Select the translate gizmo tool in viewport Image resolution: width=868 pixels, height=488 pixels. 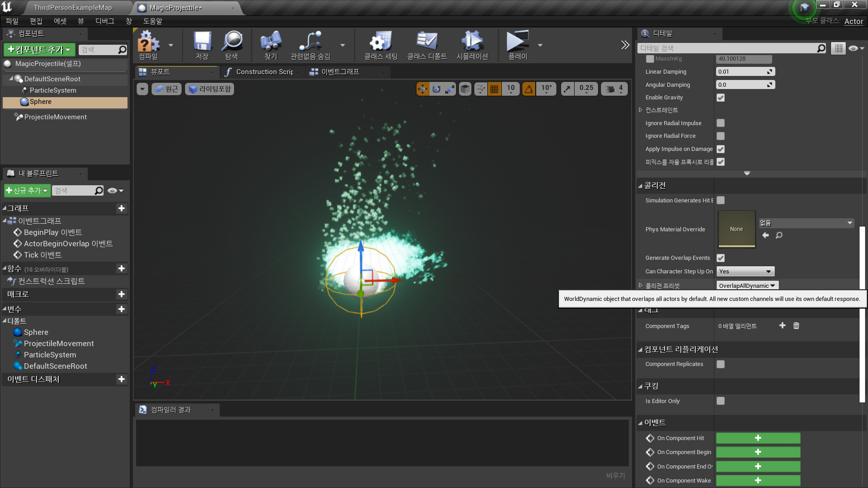point(423,89)
